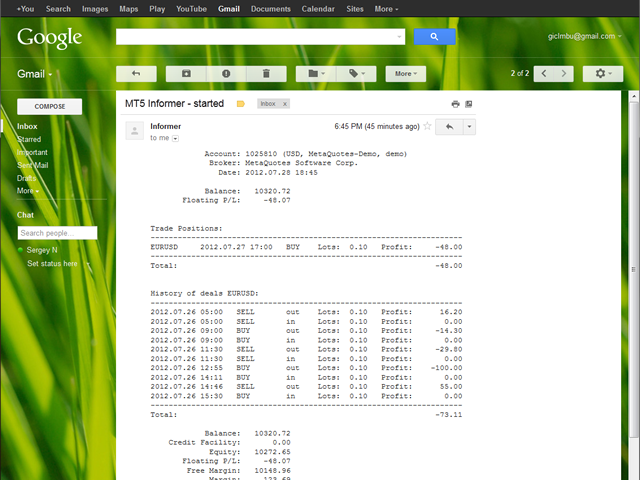Click the blue Google search button
This screenshot has width=640, height=480.
(434, 37)
